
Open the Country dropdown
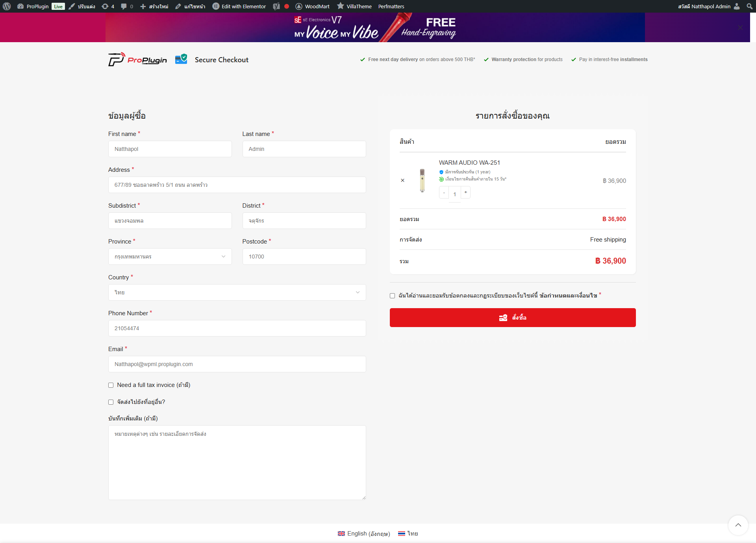[x=237, y=292]
